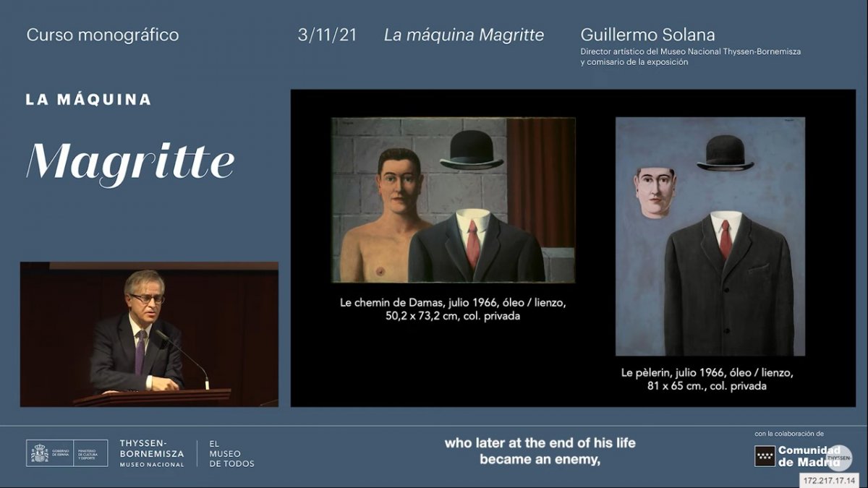Screen dimensions: 868x488
Task: Click the subtitle line "became an enemy,"
Action: (x=540, y=459)
